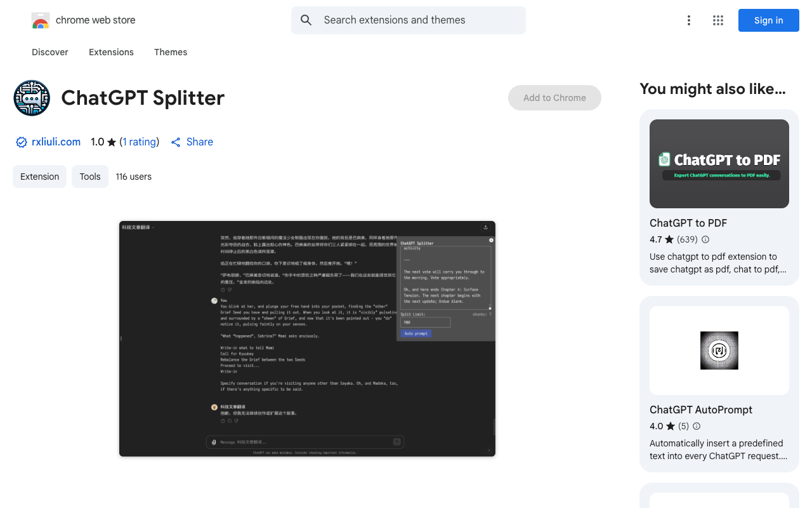The image size is (812, 508).
Task: Click the (5) rating count text
Action: (683, 426)
